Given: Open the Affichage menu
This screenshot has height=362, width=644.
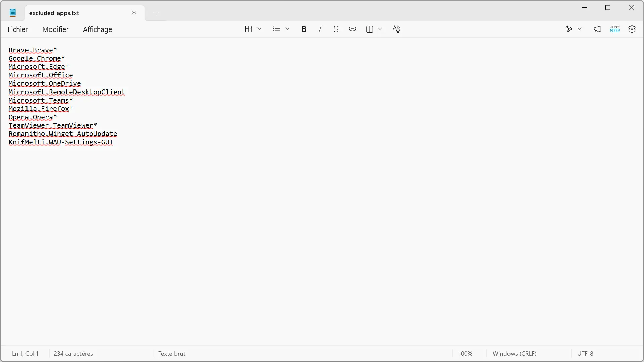Looking at the screenshot, I should [x=97, y=29].
